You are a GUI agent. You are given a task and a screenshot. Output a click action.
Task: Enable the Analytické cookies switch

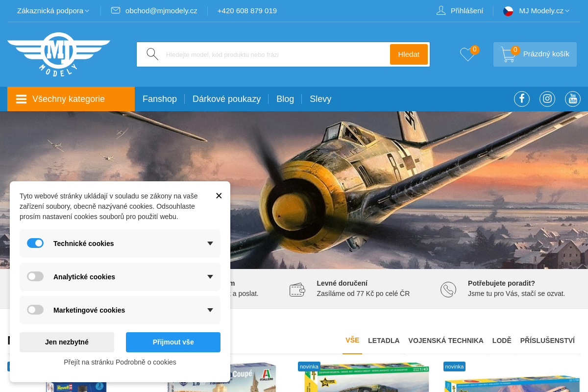(x=35, y=276)
